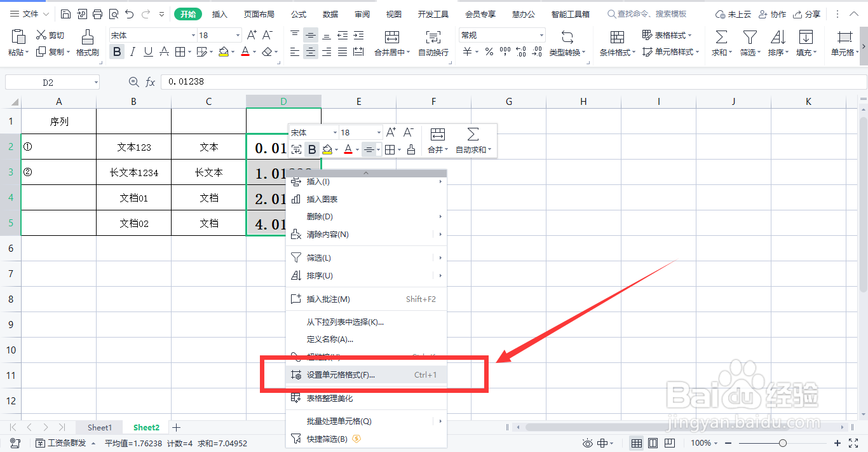Toggle horizontal center alignment in ribbon
This screenshot has width=868, height=452.
click(310, 52)
